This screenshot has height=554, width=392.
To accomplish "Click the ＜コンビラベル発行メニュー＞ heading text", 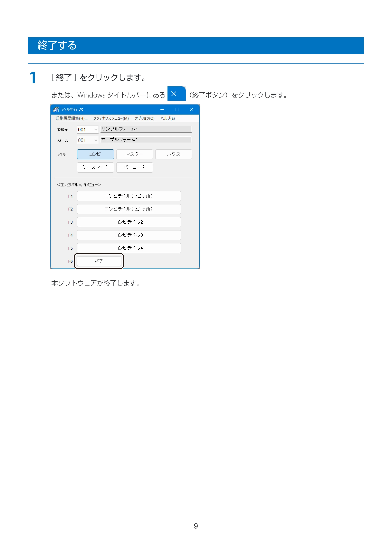I will (79, 185).
